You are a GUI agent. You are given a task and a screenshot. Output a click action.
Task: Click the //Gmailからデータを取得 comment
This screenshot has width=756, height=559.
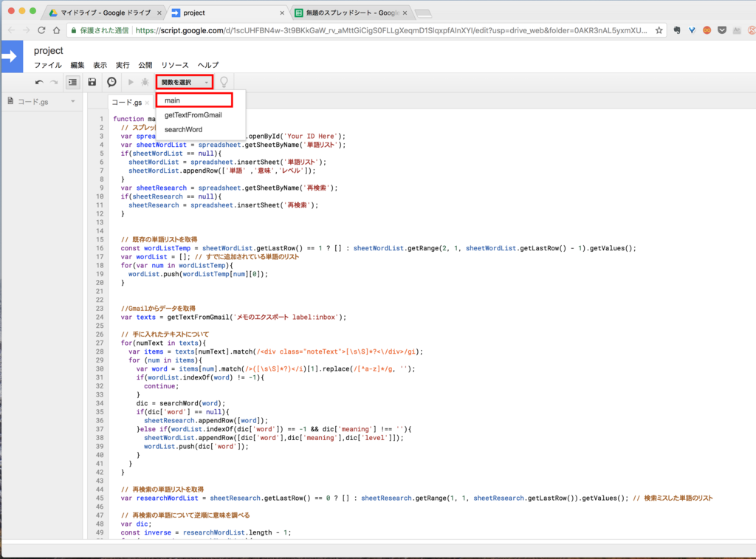tap(158, 308)
